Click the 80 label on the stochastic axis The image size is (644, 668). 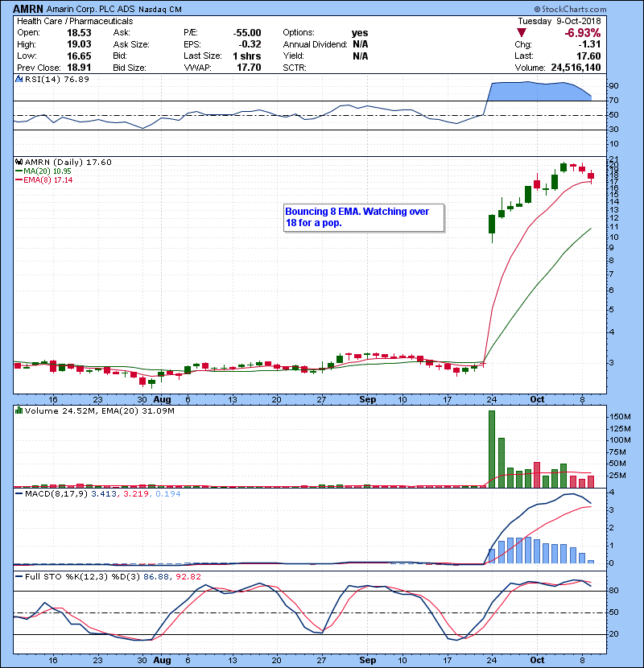tap(613, 591)
